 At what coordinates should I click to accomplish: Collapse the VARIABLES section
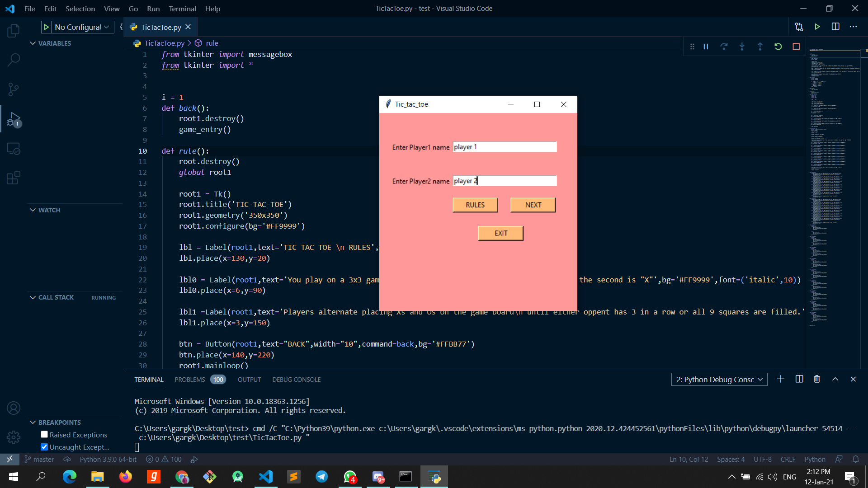coord(33,43)
